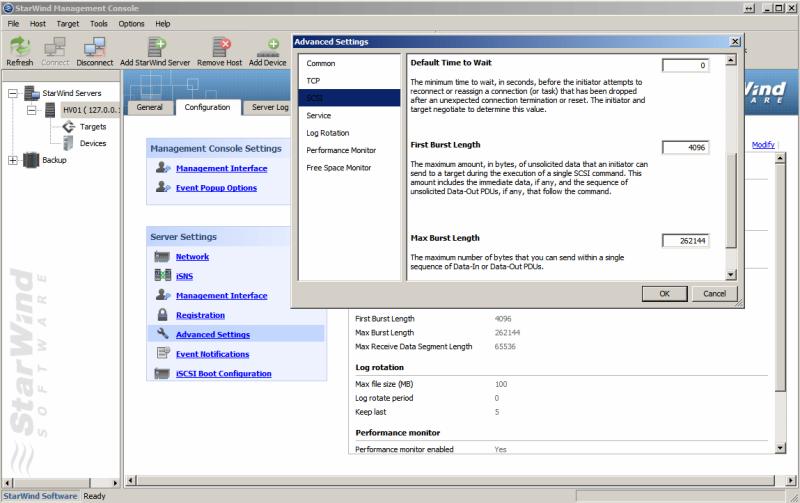Select the Targets tree item

(x=93, y=127)
